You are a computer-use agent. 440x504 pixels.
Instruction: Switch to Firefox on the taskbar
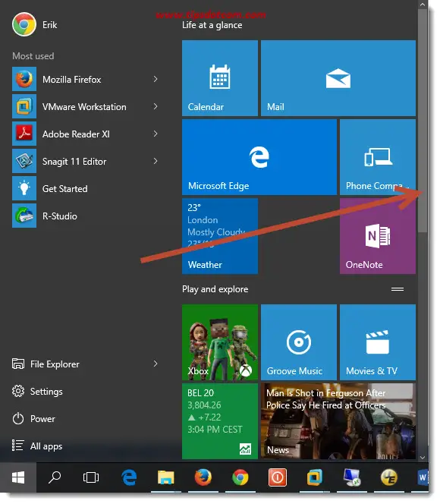tap(203, 477)
